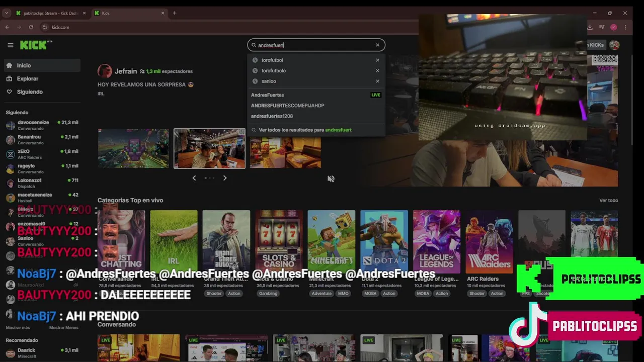Screen dimensions: 644x362
Task: Click the Kick logo
Action: [x=36, y=45]
